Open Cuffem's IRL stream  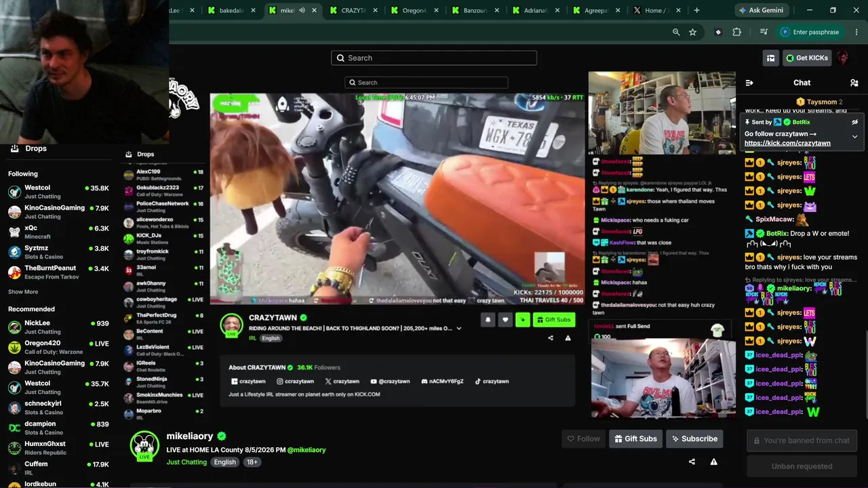click(58, 468)
